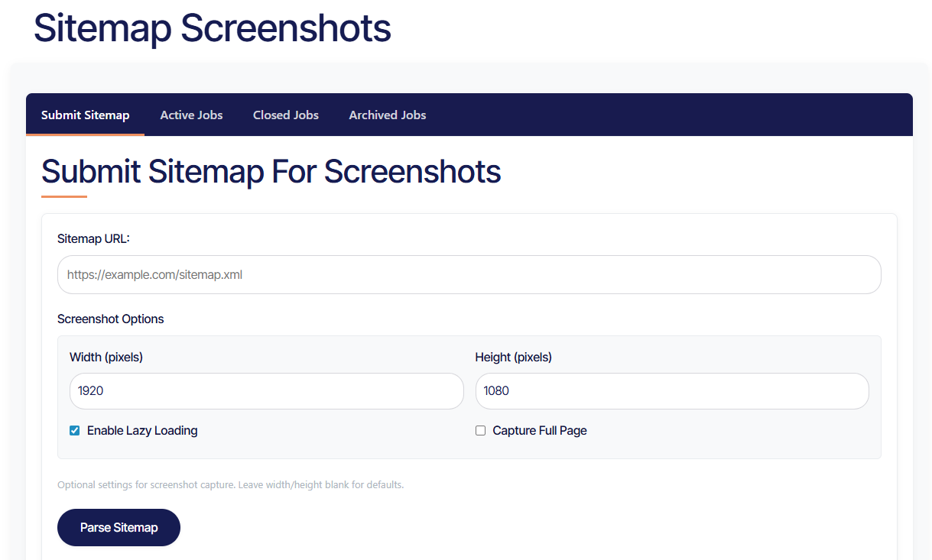Check the Capture Full Page checkbox

point(480,431)
